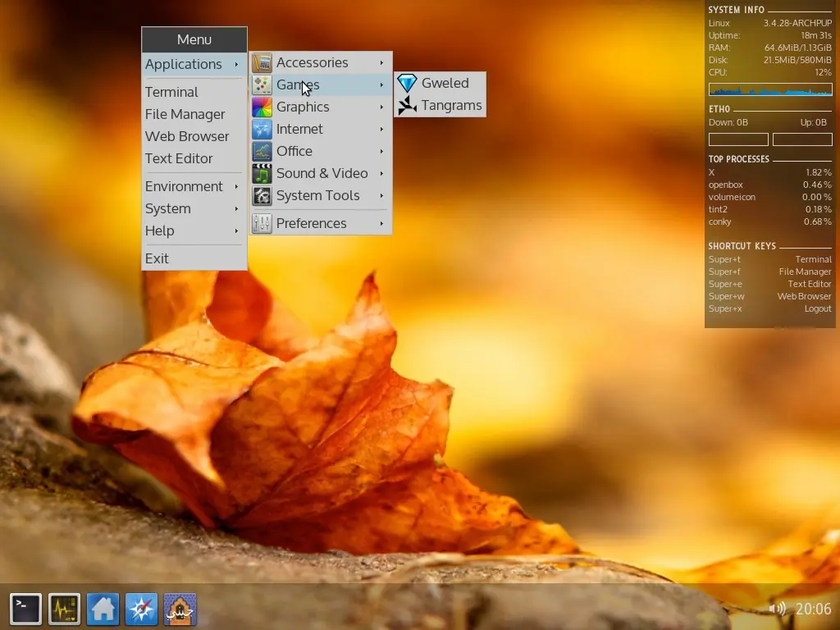Select the Games category label
Viewport: 840px width, 630px height.
coord(298,84)
